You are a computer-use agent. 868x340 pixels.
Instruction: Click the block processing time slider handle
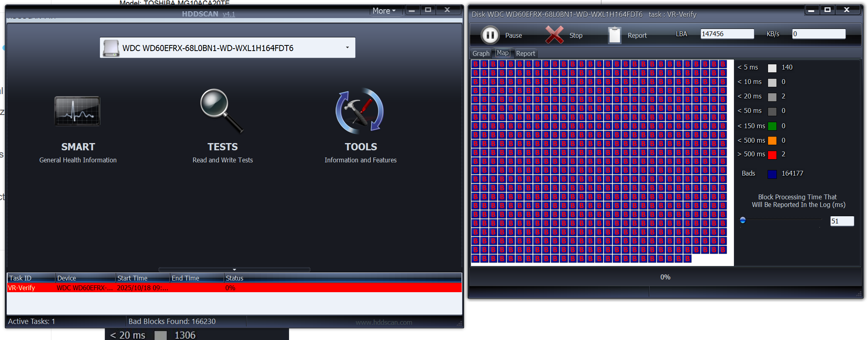(743, 220)
